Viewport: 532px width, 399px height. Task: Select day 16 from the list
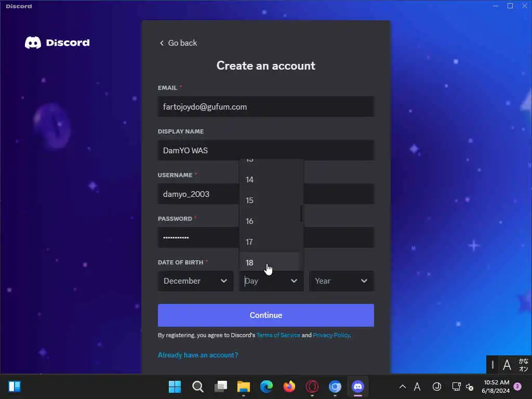pyautogui.click(x=270, y=221)
